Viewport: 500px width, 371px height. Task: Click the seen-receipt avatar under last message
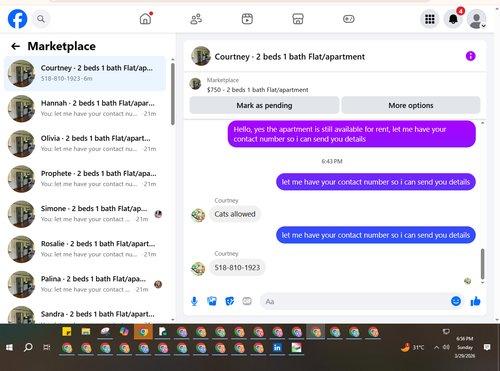467,281
